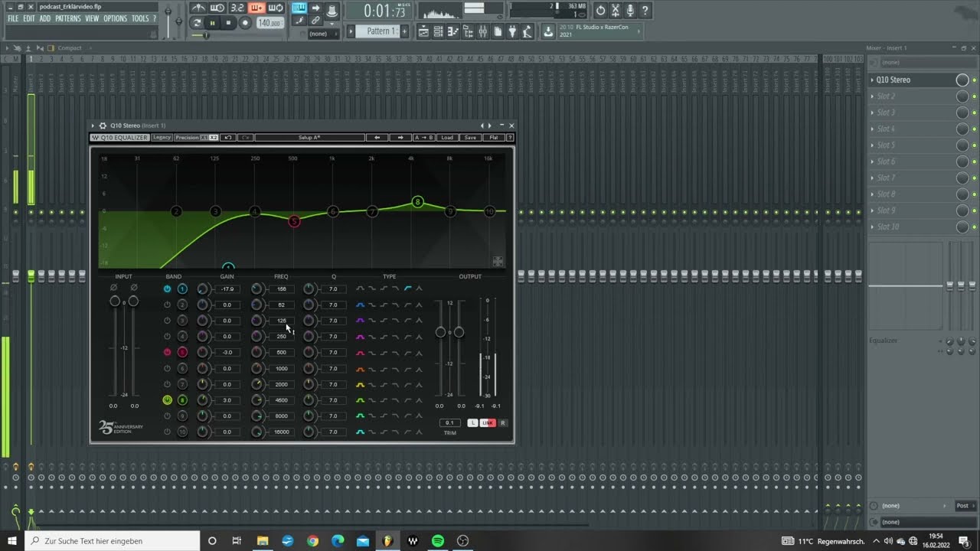Open the ADD menu
The height and width of the screenshot is (551, 980).
45,18
